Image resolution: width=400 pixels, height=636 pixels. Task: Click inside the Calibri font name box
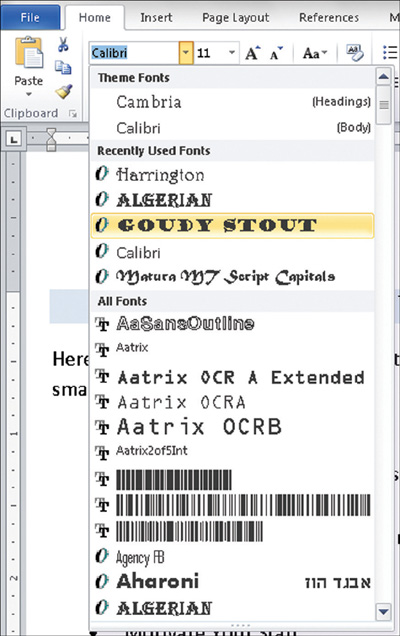point(134,53)
